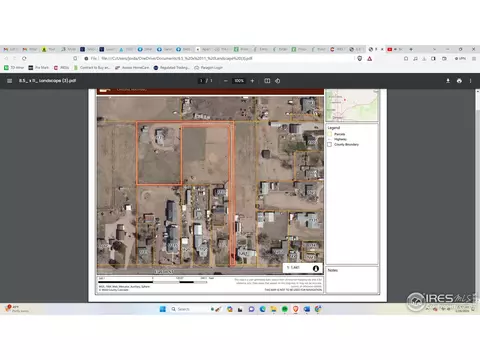480x360 pixels.
Task: Print the PDF document
Action: (459, 81)
